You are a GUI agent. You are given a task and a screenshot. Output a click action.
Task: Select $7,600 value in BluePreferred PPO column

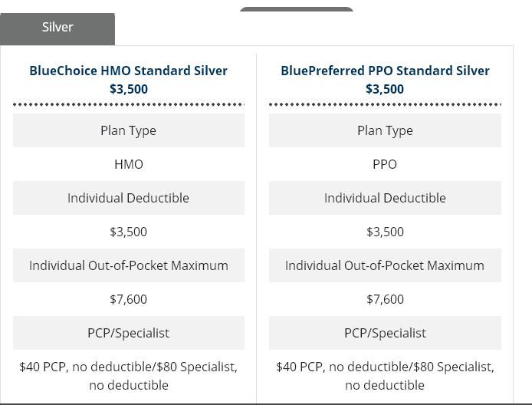point(385,299)
